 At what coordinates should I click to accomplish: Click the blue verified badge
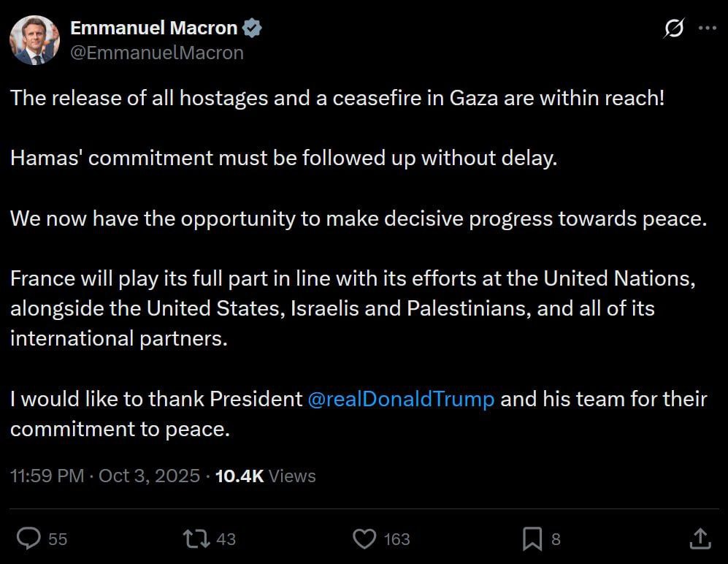[253, 28]
